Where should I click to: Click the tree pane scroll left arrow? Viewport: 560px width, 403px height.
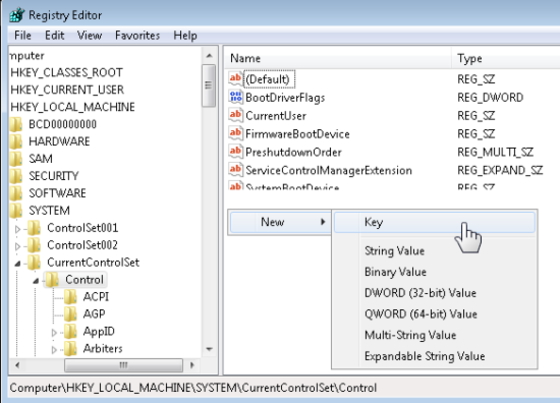point(17,365)
